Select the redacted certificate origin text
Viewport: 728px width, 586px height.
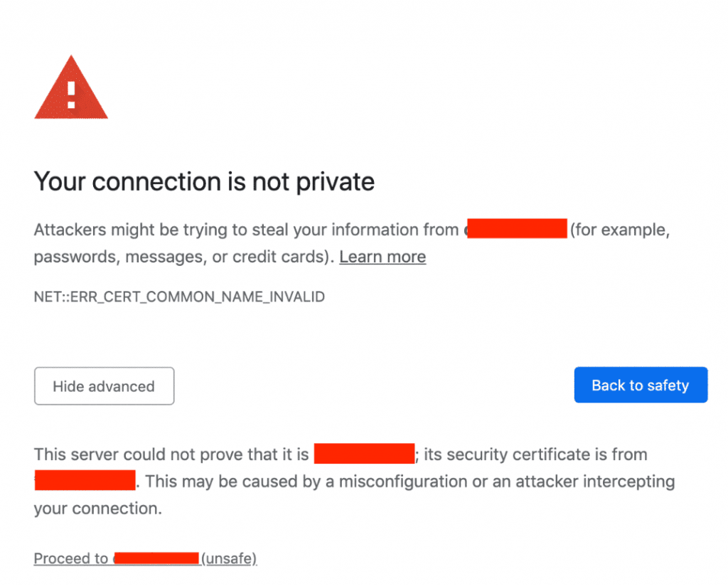(84, 480)
